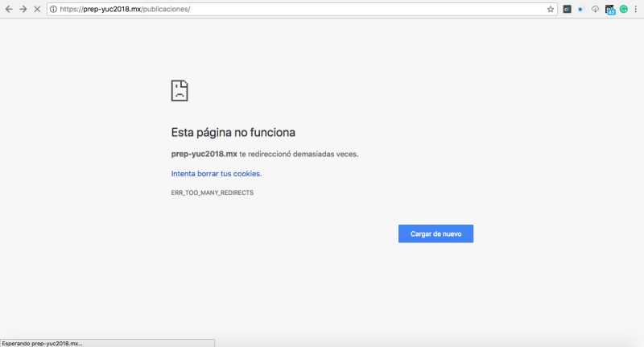This screenshot has height=347, width=644.
Task: Open the dark square 'c' extension icon
Action: click(567, 9)
